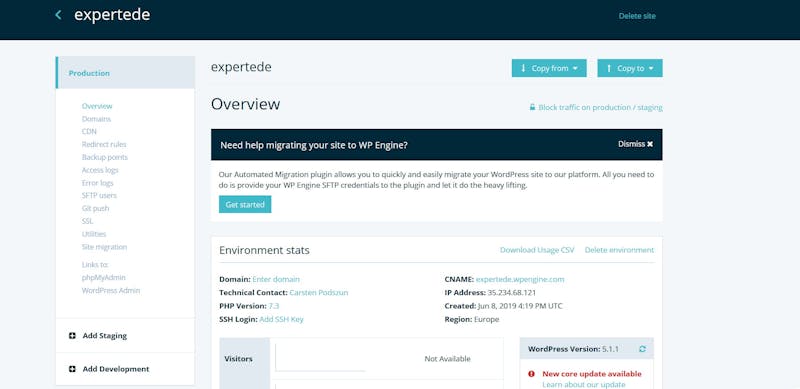Click the lock icon beside Block traffic
Viewport: 800px width, 389px height.
[532, 107]
